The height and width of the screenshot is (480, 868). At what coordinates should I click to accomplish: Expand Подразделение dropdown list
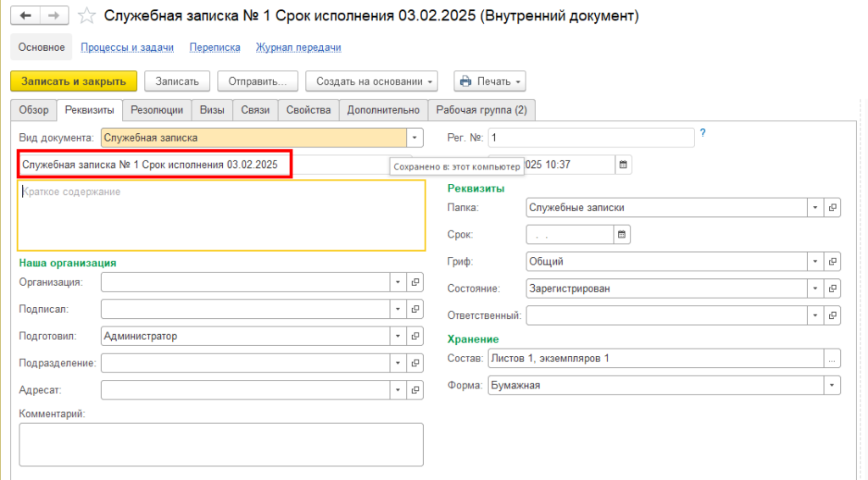coord(398,363)
